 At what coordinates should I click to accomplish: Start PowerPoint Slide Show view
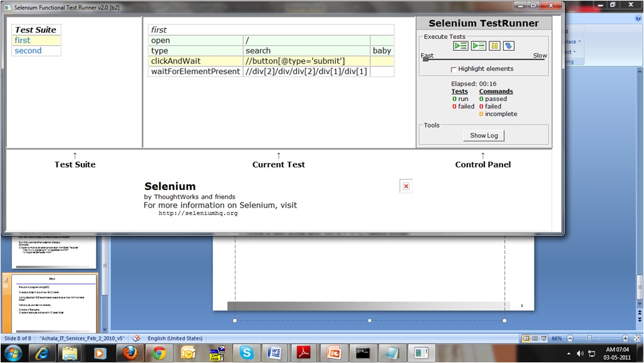pos(544,339)
